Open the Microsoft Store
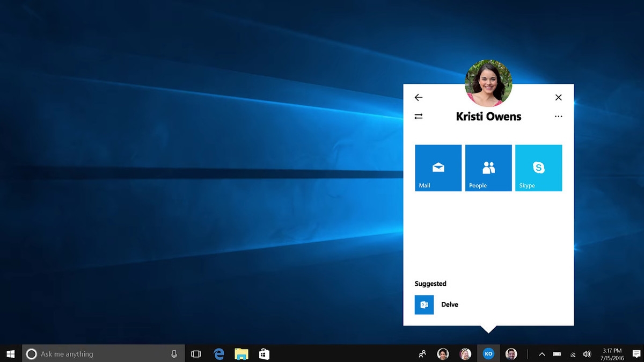 point(264,353)
